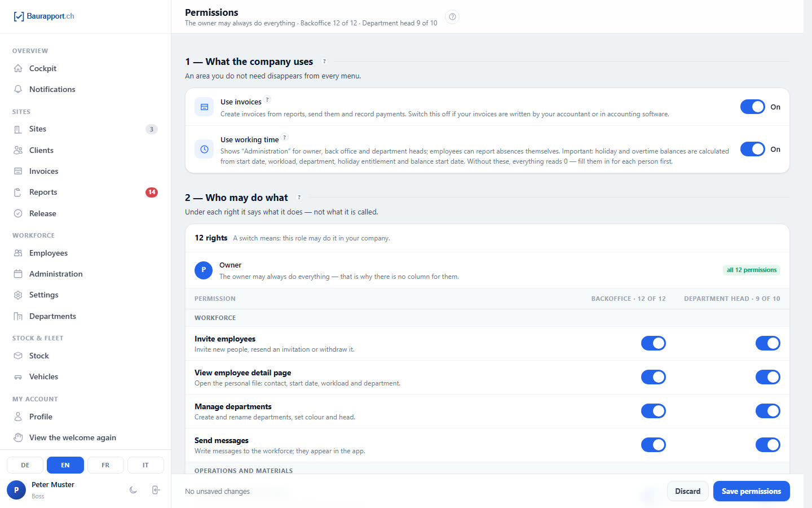This screenshot has width=812, height=508.
Task: Open Cockpit from the sidebar
Action: point(86,68)
